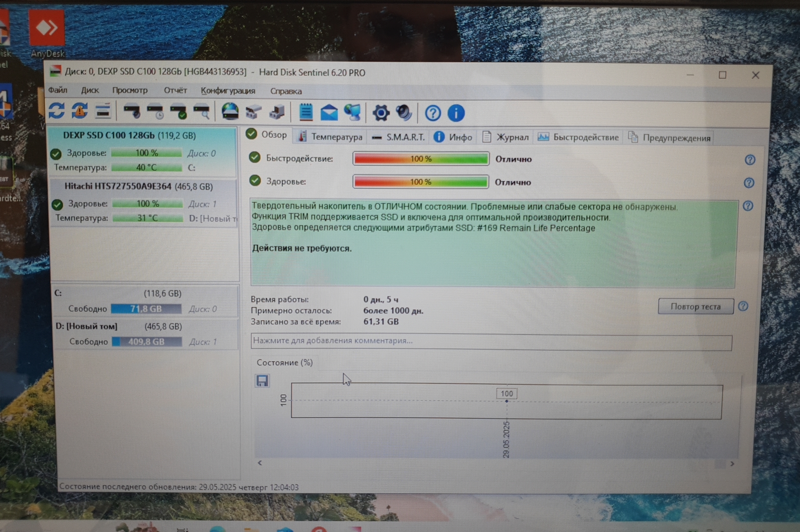Open settings via the gear icon
Image resolution: width=800 pixels, height=532 pixels.
[x=381, y=113]
